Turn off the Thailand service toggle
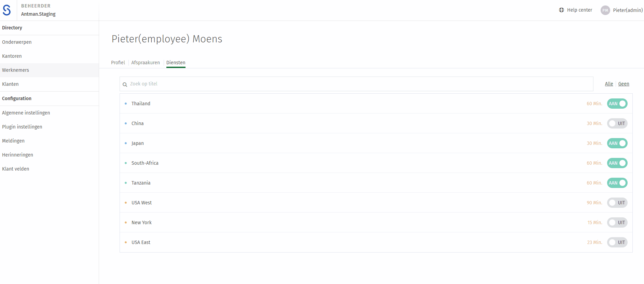The image size is (644, 284). click(x=617, y=104)
